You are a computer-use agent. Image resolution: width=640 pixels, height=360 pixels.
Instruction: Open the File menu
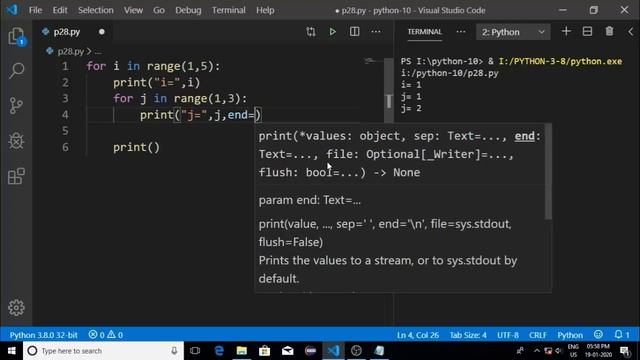36,10
